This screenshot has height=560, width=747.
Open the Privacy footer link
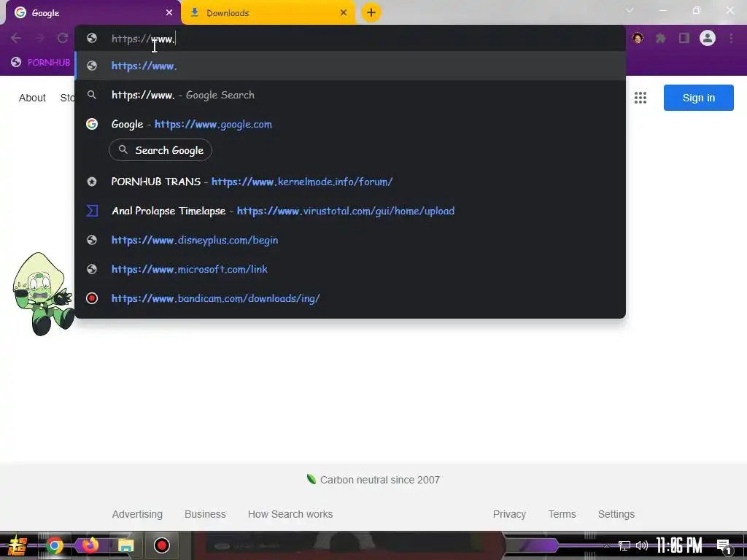click(x=509, y=514)
